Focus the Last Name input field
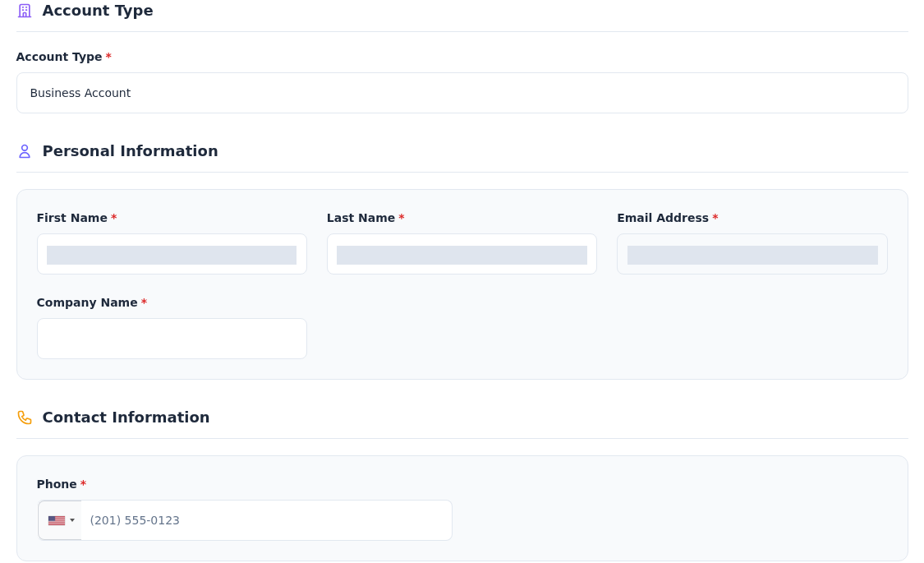The height and width of the screenshot is (563, 924). (x=462, y=254)
